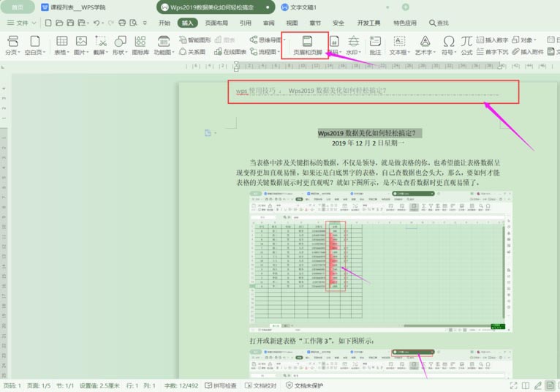Insert a flowchart (流程图)

pyautogui.click(x=265, y=52)
